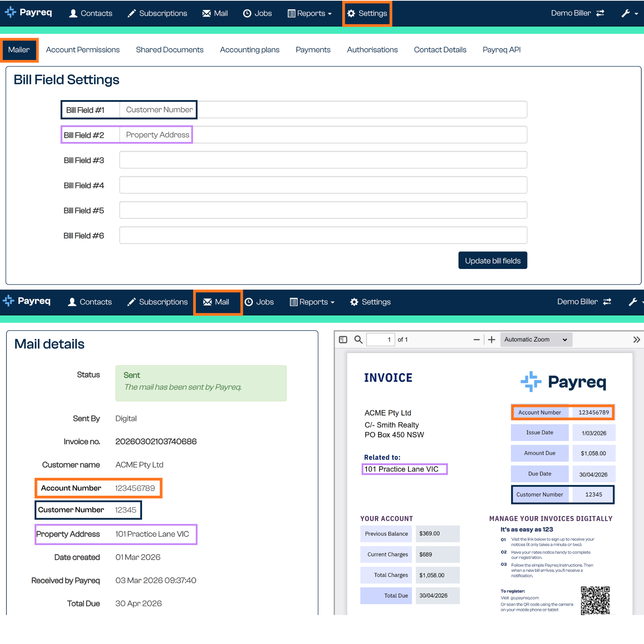Viewport: 644px width, 644px height.
Task: Click the Sent By value Digital
Action: (126, 419)
